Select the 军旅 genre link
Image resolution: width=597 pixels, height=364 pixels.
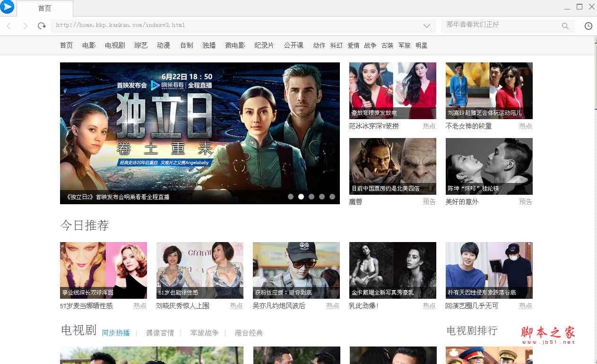pyautogui.click(x=405, y=45)
